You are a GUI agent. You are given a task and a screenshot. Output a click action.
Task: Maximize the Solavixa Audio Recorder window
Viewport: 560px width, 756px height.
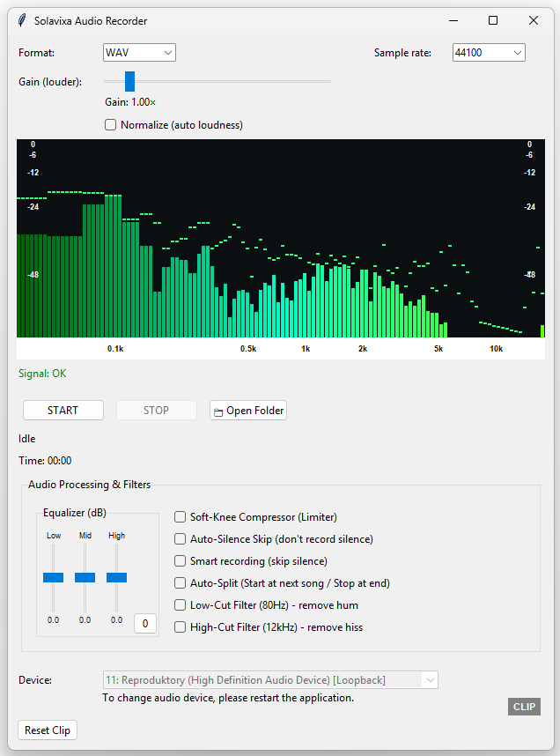(x=493, y=21)
